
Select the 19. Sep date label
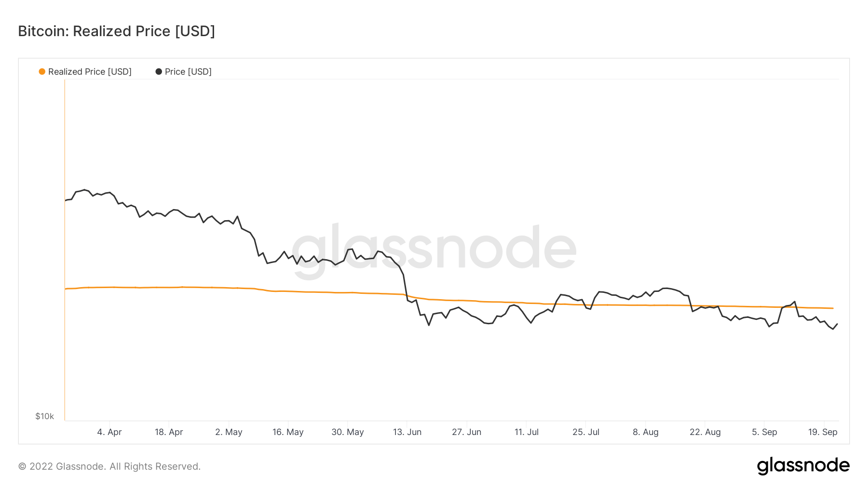tap(823, 432)
